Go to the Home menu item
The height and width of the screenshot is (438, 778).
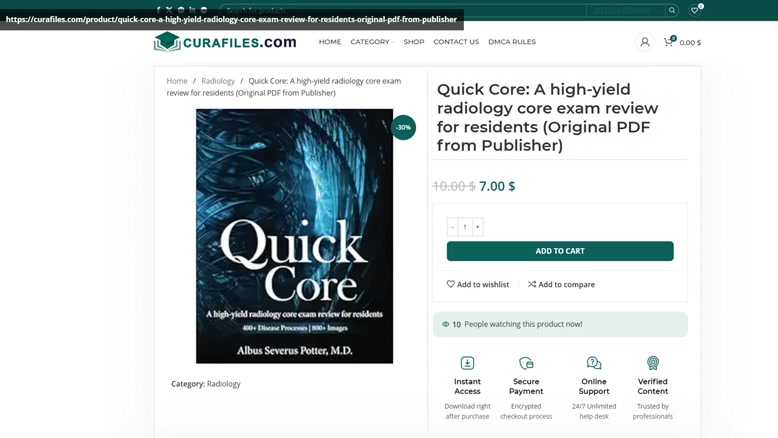pos(330,42)
